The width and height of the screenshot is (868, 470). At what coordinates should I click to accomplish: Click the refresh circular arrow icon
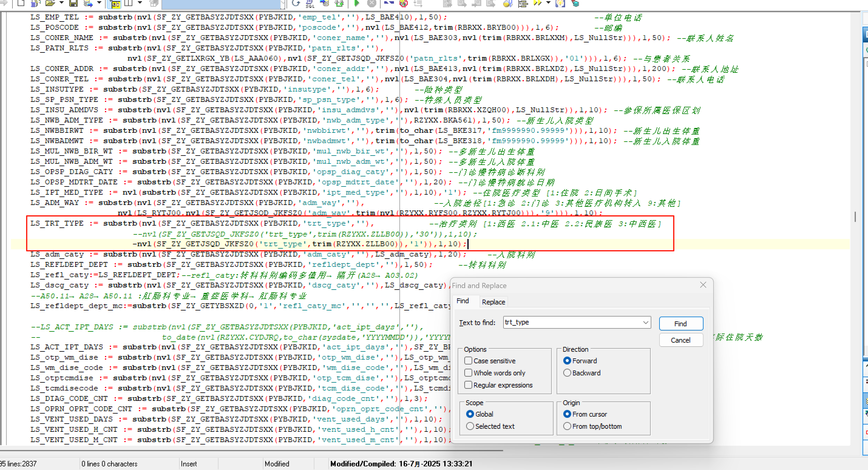click(296, 3)
